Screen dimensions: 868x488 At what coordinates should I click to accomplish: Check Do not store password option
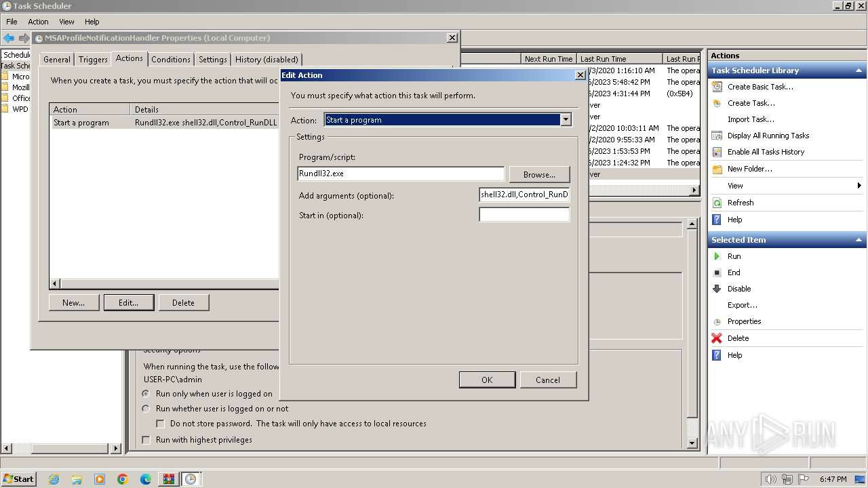click(x=161, y=424)
